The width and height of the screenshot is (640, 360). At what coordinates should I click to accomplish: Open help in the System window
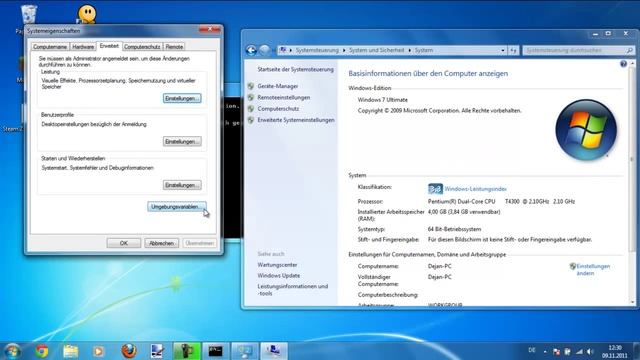coord(623,64)
